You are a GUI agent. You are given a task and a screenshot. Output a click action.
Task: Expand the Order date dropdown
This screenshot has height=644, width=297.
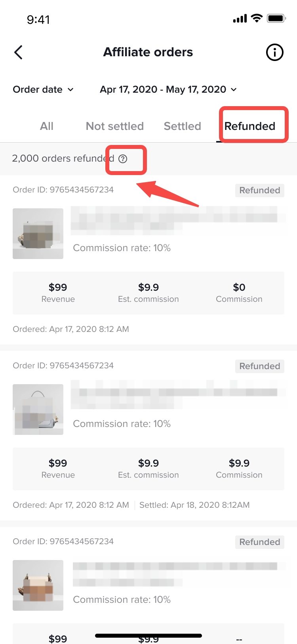(x=43, y=90)
